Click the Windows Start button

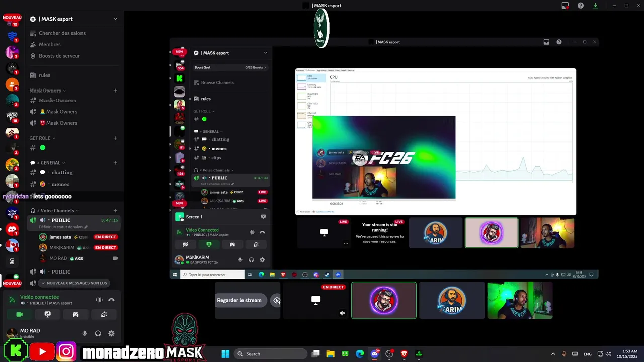tap(225, 354)
